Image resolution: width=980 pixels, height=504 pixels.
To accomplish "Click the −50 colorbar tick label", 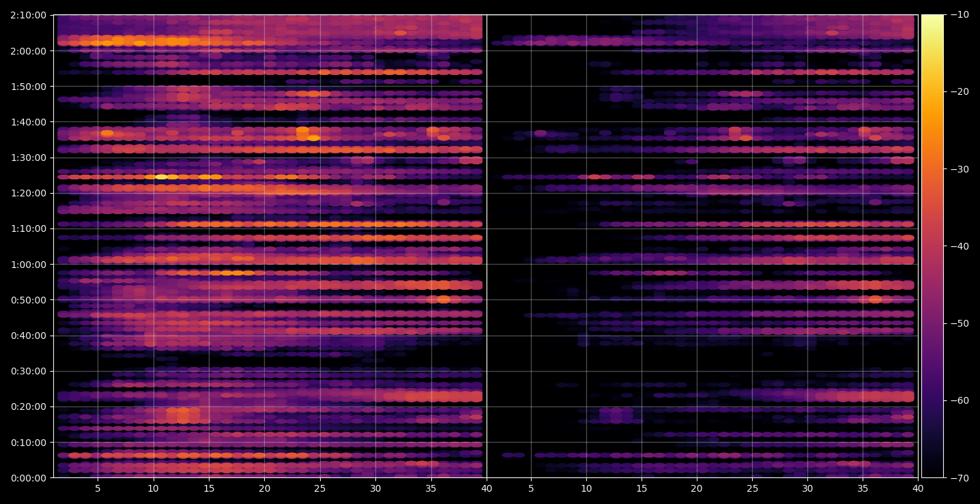I will [x=959, y=323].
